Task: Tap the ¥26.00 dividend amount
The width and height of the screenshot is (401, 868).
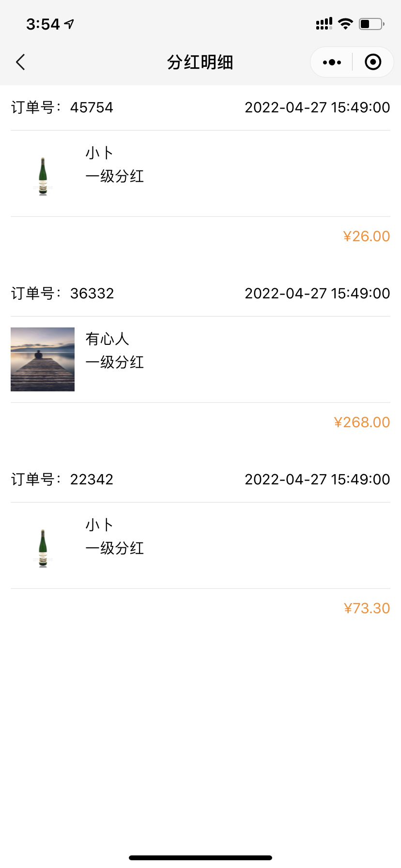Action: 366,236
